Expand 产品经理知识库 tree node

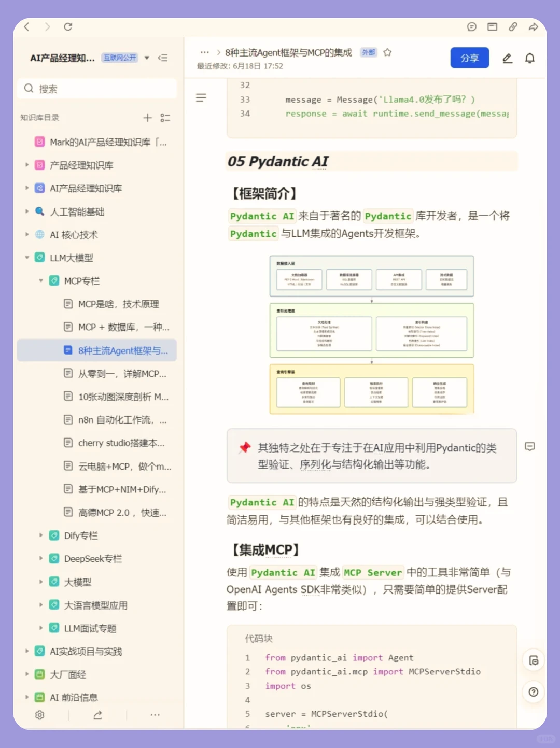pos(27,165)
